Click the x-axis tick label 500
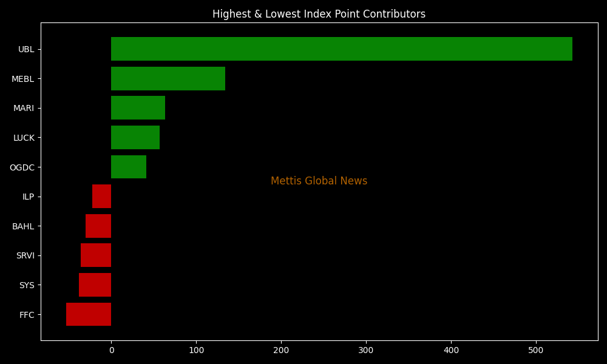Image resolution: width=607 pixels, height=364 pixels. tap(536, 351)
